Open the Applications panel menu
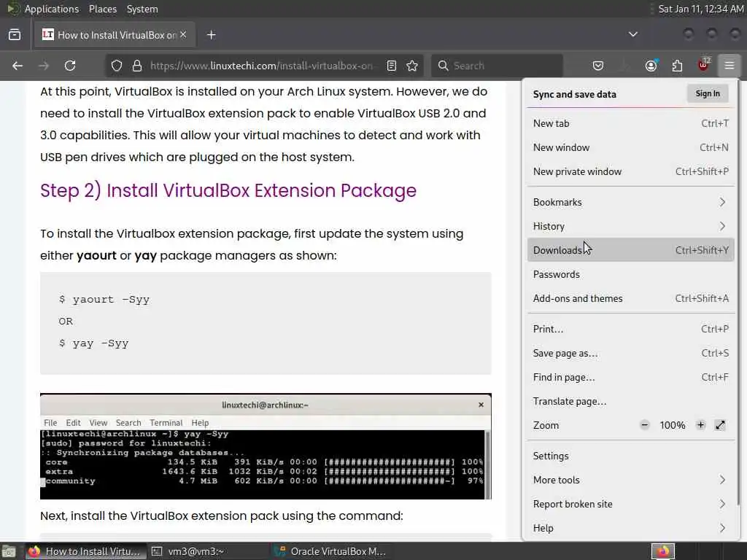 click(52, 9)
